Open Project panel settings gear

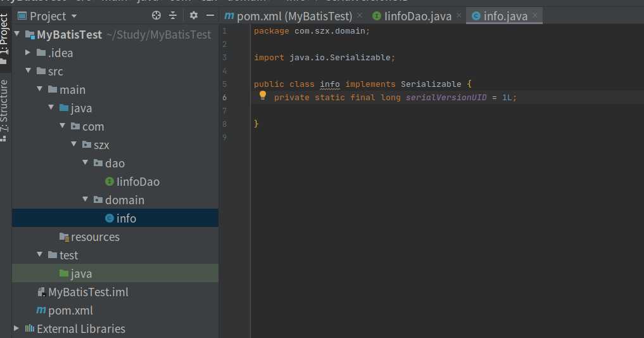[x=193, y=16]
